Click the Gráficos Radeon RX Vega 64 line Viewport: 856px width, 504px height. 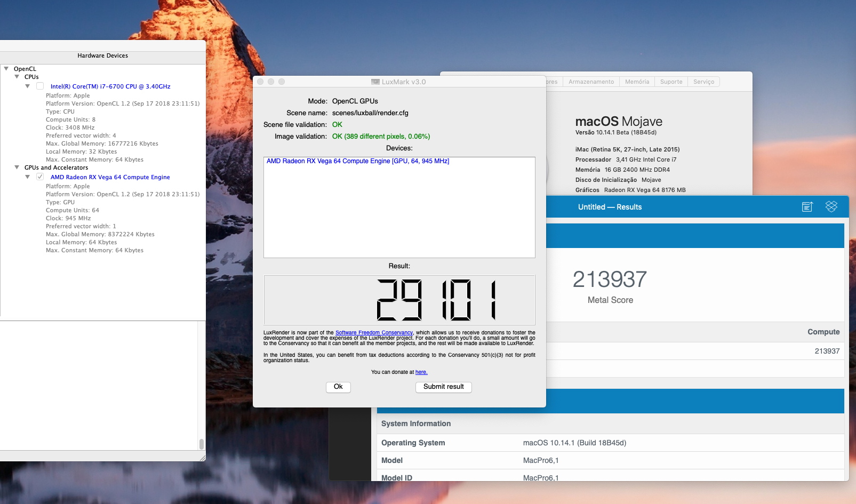pos(630,190)
